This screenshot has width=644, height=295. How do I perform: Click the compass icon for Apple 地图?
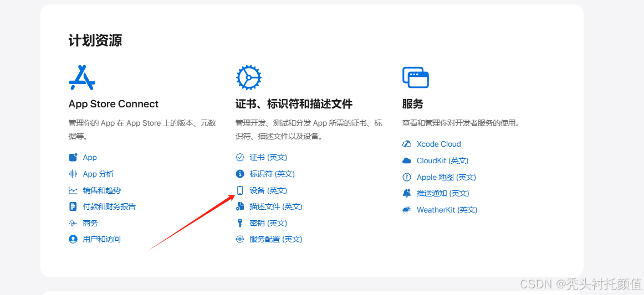pos(407,177)
